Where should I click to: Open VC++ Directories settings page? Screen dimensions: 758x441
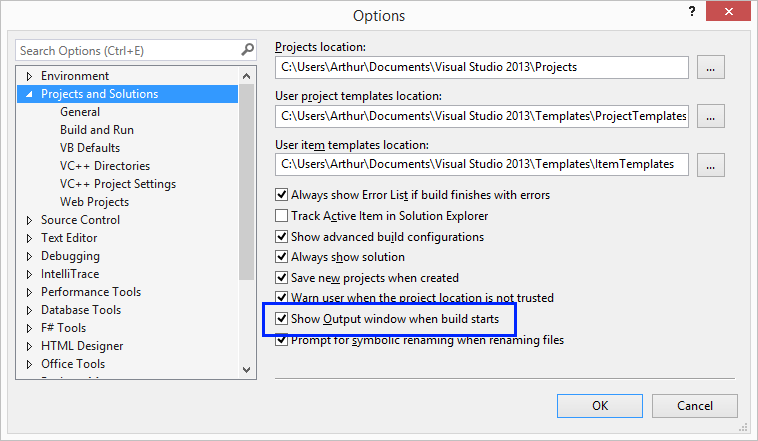tap(104, 166)
